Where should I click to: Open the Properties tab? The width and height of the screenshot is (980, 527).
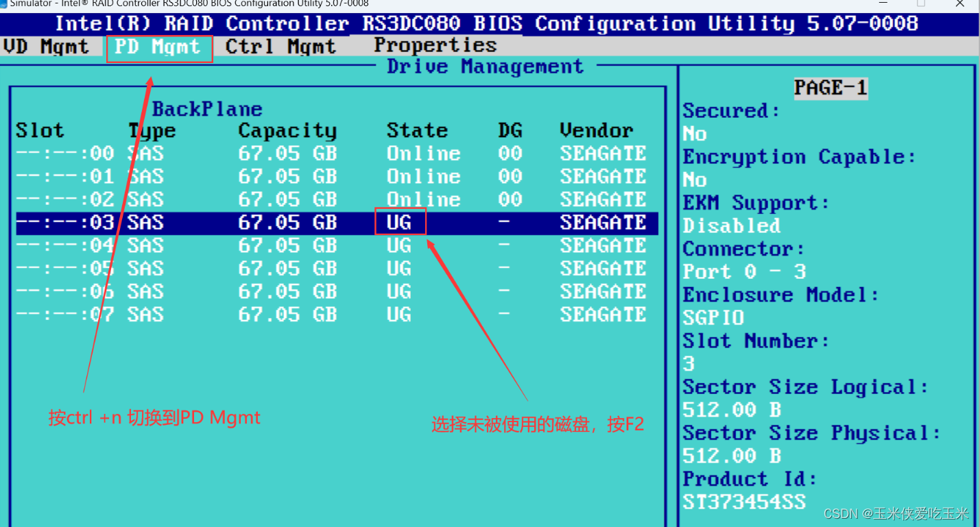[x=435, y=46]
